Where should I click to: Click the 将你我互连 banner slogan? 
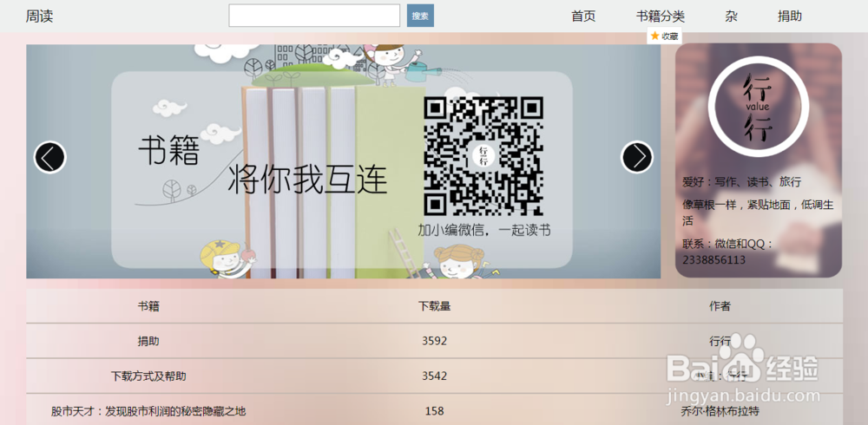(x=307, y=180)
